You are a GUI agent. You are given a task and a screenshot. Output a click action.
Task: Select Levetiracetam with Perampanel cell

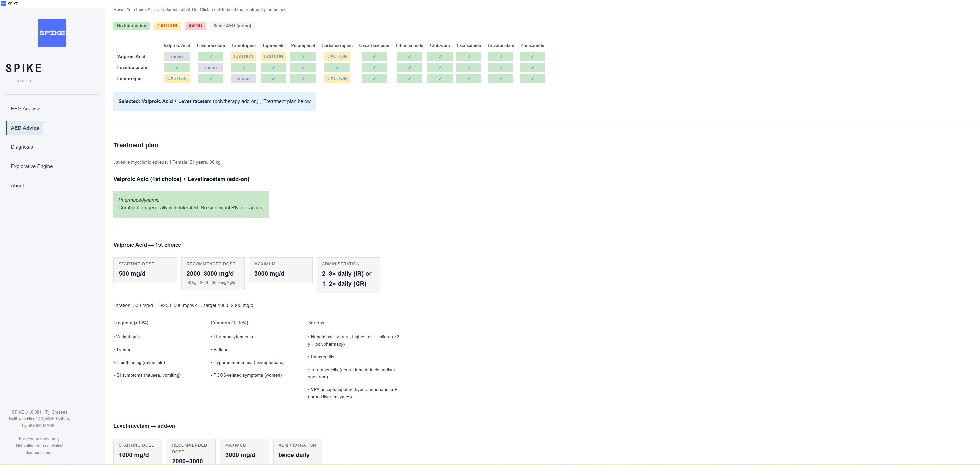303,68
